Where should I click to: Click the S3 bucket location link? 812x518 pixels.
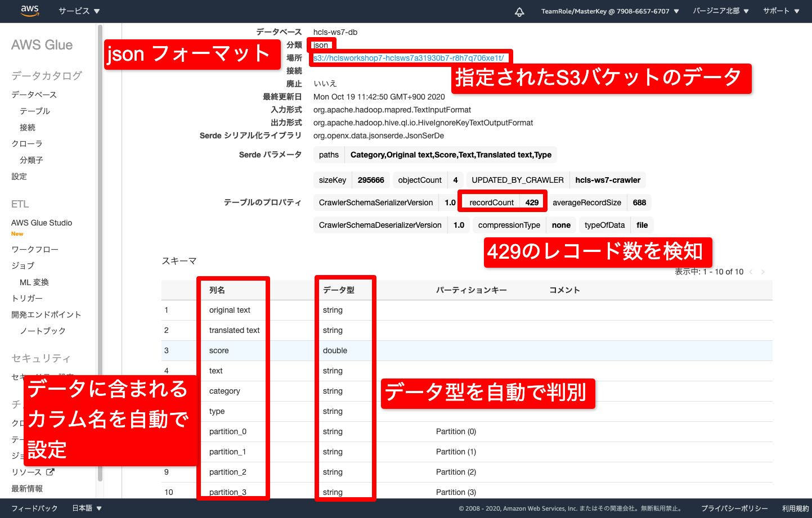pyautogui.click(x=409, y=58)
